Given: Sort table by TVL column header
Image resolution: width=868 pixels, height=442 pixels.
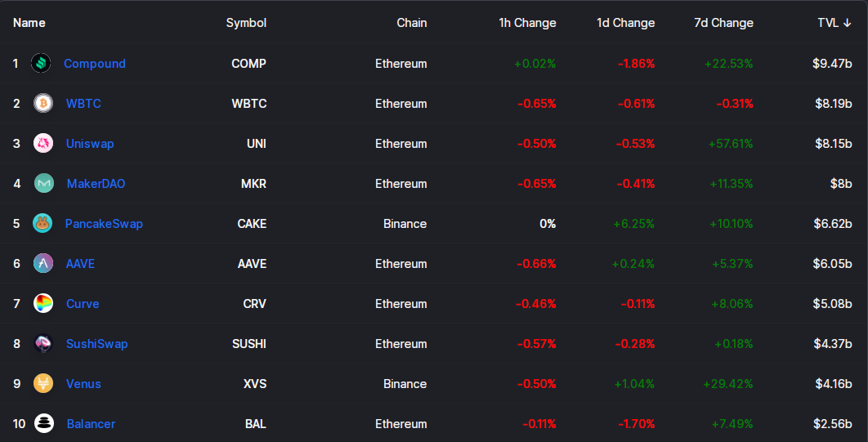Looking at the screenshot, I should [x=834, y=23].
